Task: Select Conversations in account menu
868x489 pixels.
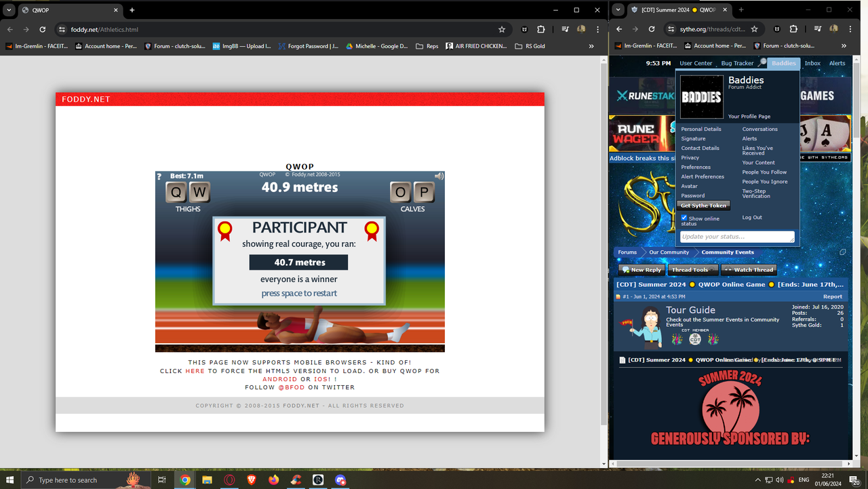Action: [x=759, y=129]
